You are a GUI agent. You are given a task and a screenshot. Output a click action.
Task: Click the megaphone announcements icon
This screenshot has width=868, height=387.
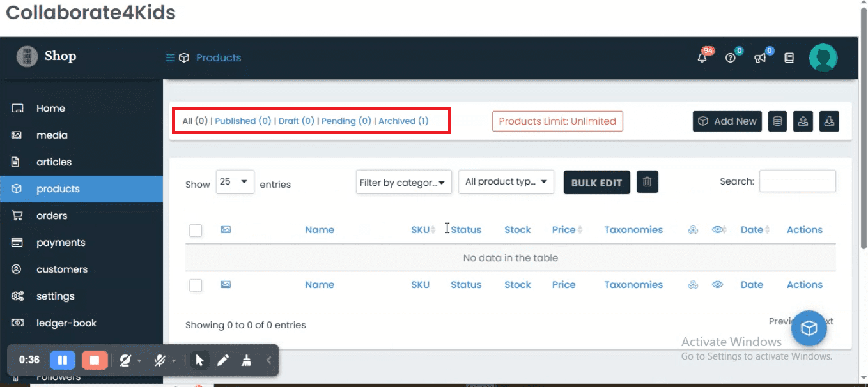pos(760,57)
